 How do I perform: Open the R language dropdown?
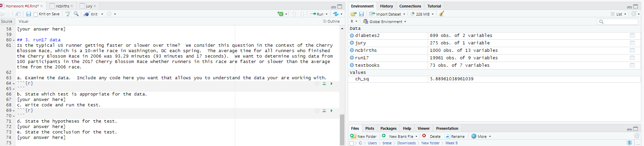click(354, 21)
